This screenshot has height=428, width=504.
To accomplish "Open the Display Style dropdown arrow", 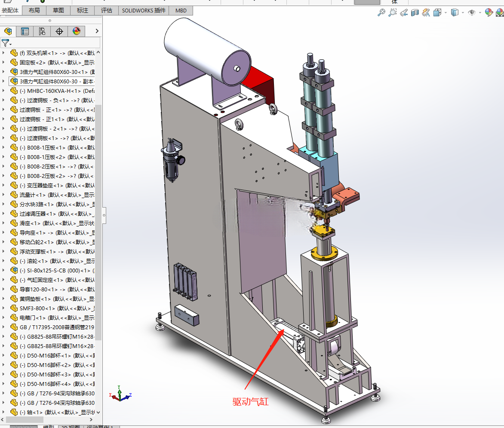I will [x=463, y=12].
